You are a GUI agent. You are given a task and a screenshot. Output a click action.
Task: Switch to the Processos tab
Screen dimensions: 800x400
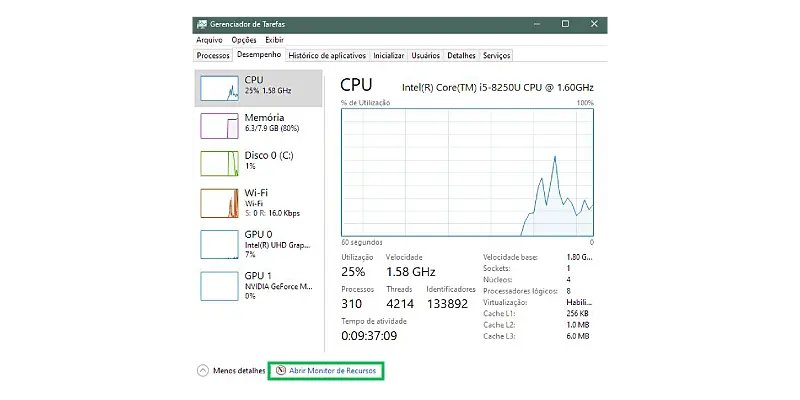213,56
